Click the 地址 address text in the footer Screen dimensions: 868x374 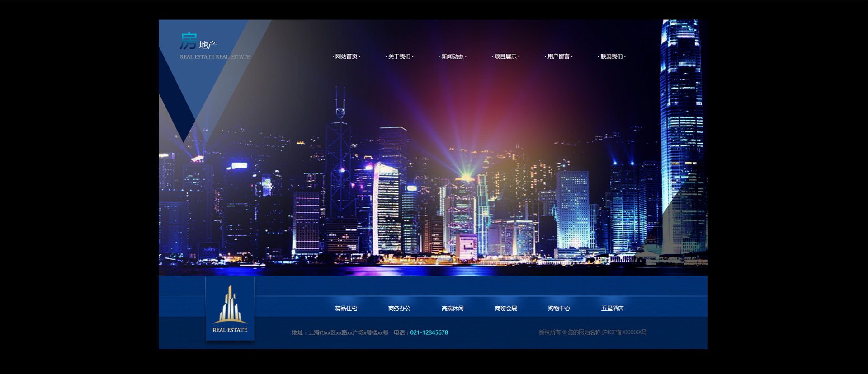point(340,332)
